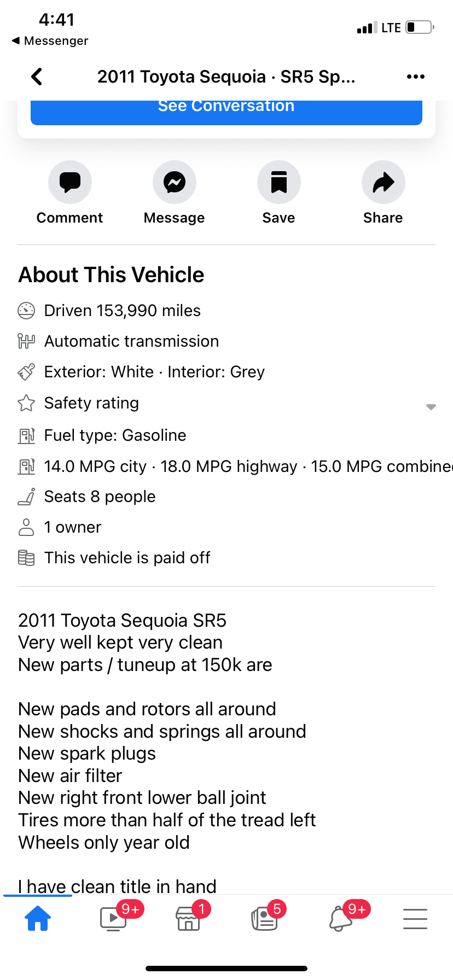Tap the Comment speech bubble icon

(70, 182)
